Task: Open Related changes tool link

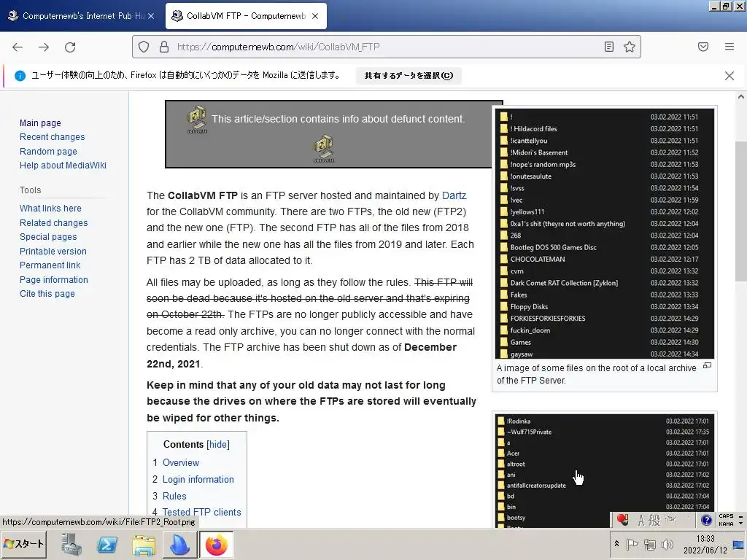Action: 54,222
